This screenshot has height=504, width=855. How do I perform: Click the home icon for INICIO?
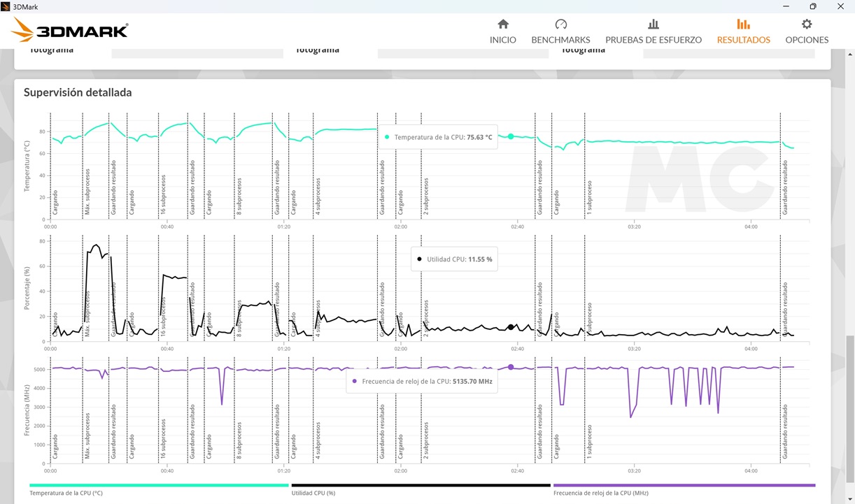pos(502,24)
